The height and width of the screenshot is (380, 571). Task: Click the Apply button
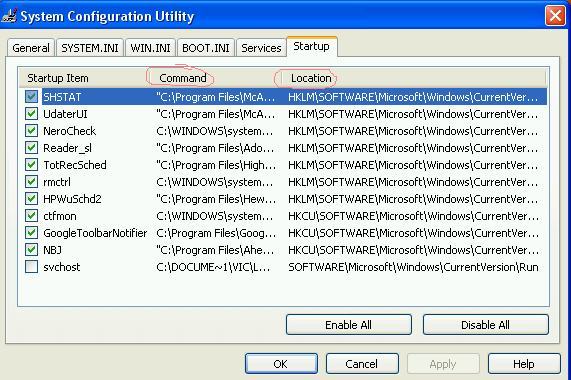coord(443,364)
